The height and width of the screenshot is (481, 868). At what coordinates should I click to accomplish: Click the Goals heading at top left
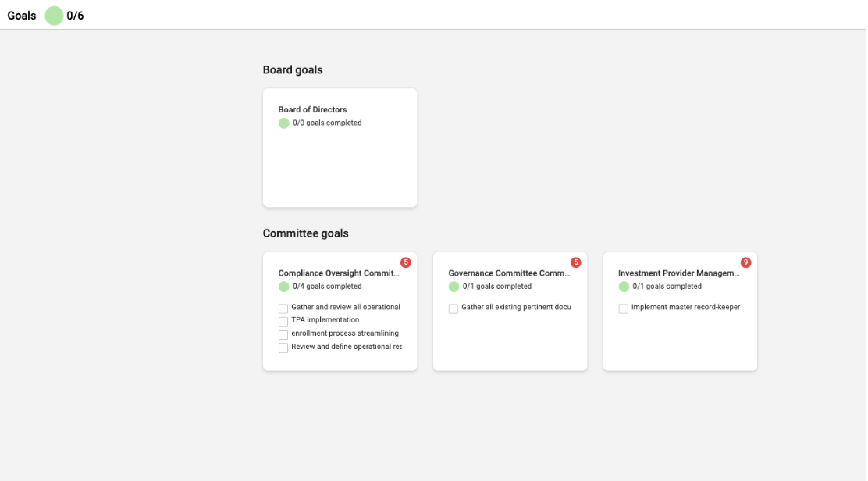tap(20, 15)
